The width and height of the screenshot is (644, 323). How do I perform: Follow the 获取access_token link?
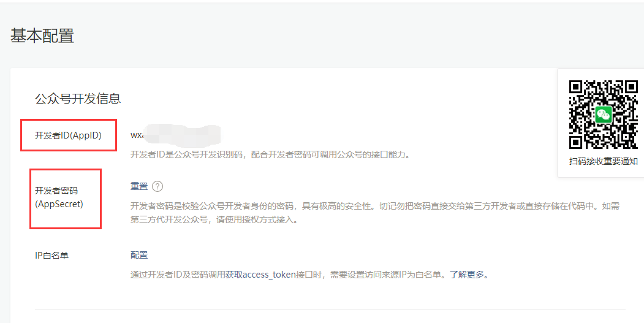tap(260, 275)
